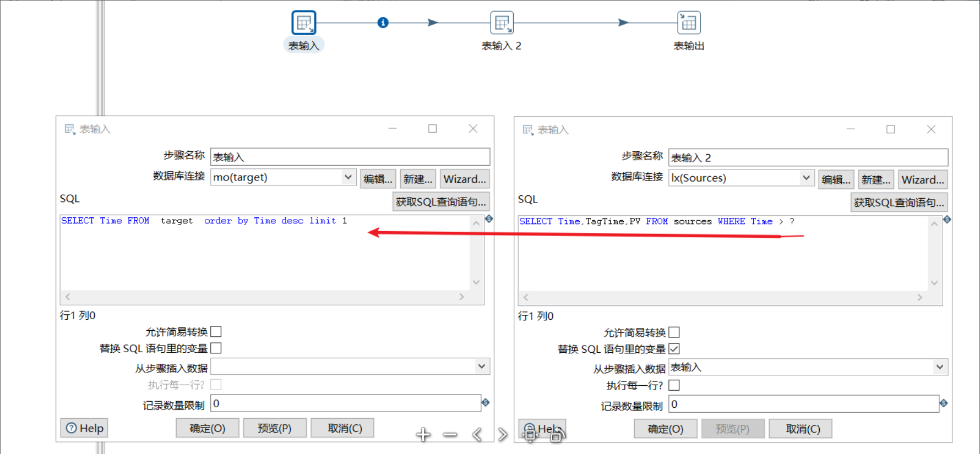Click scroll-right arrow of left SQL editor

tap(461, 297)
